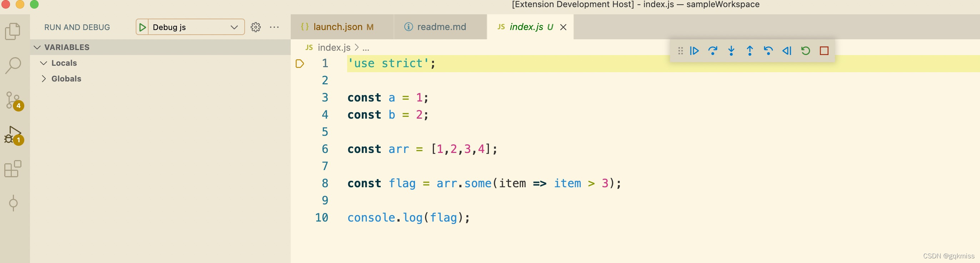Open the Extensions view icon
Image resolution: width=980 pixels, height=263 pixels.
pos(13,169)
